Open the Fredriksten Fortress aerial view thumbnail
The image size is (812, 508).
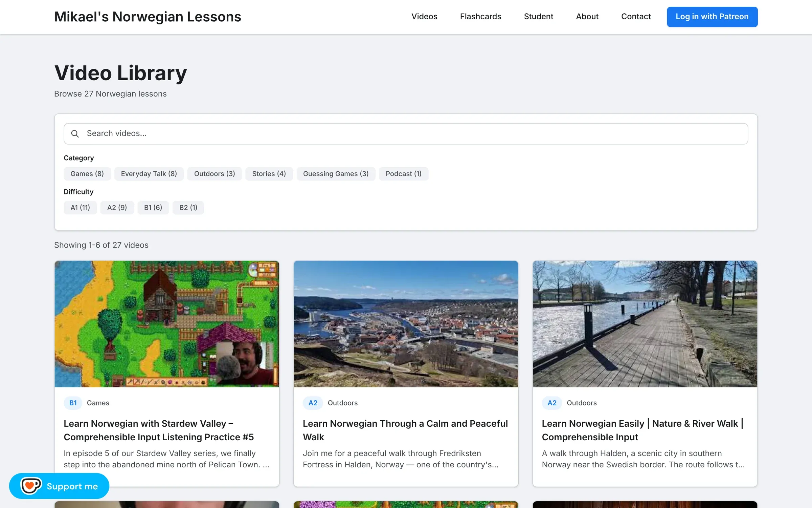coord(406,324)
